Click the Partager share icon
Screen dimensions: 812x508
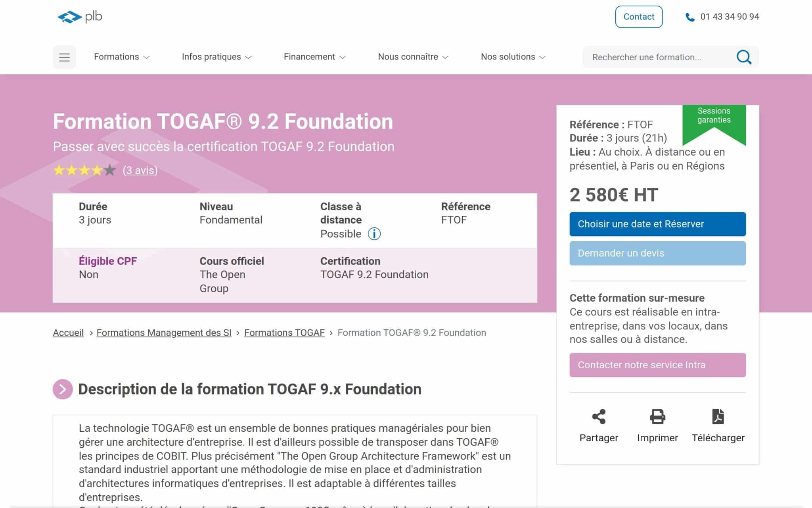(x=599, y=417)
